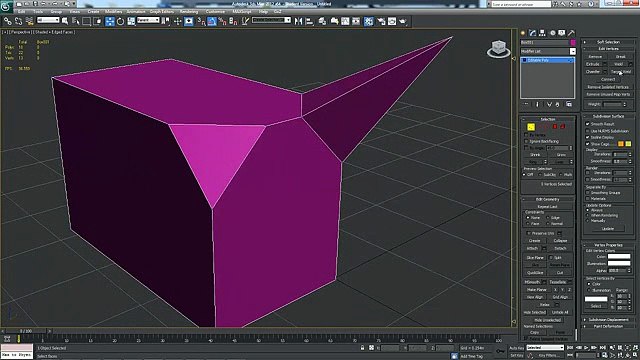Expand the Subdivision Displacement rollout
The height and width of the screenshot is (360, 640).
608,320
